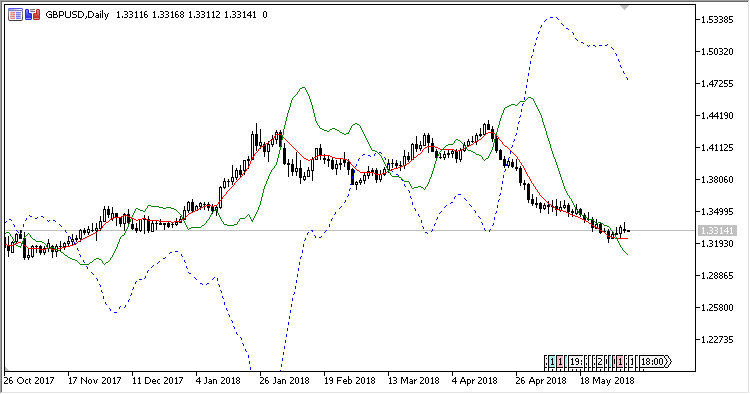Click the blue and red one-click trading icon
750x394 pixels.
32,15
